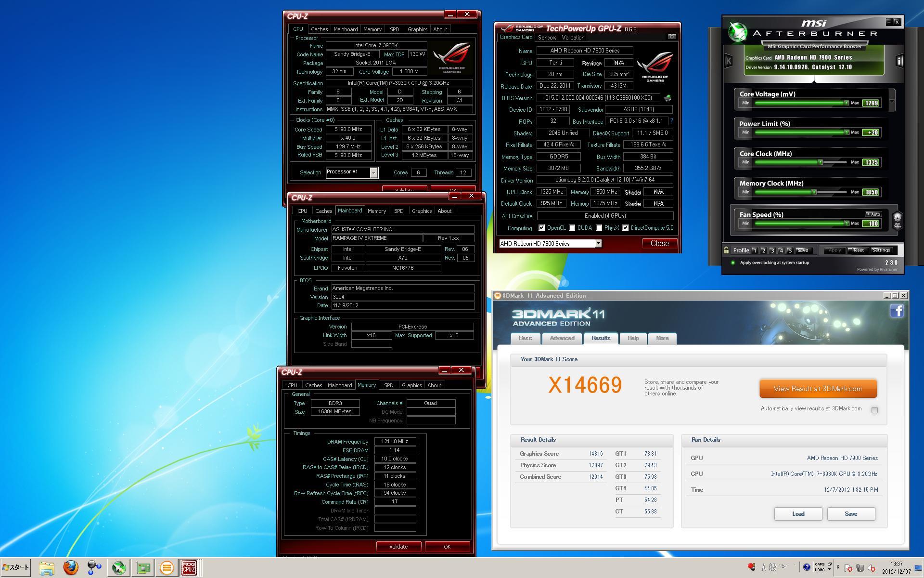Click the Core Clock slider handle
Viewport: 924px width, 578px height.
pos(821,162)
